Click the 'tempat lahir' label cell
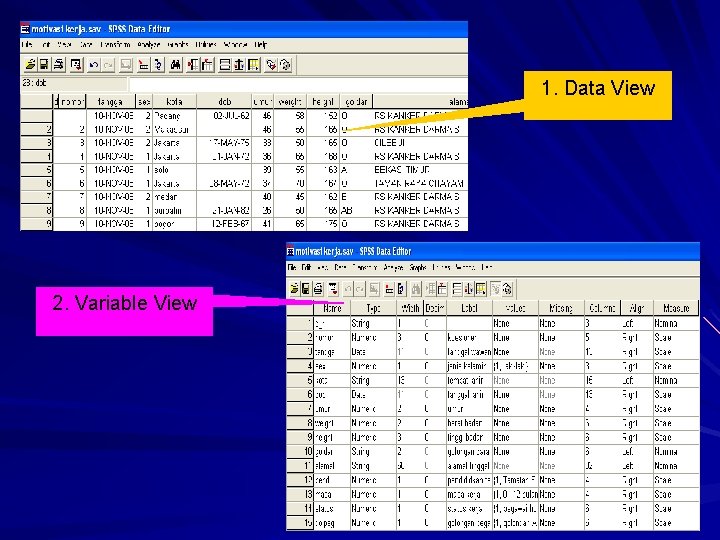The image size is (720, 540). [x=469, y=381]
